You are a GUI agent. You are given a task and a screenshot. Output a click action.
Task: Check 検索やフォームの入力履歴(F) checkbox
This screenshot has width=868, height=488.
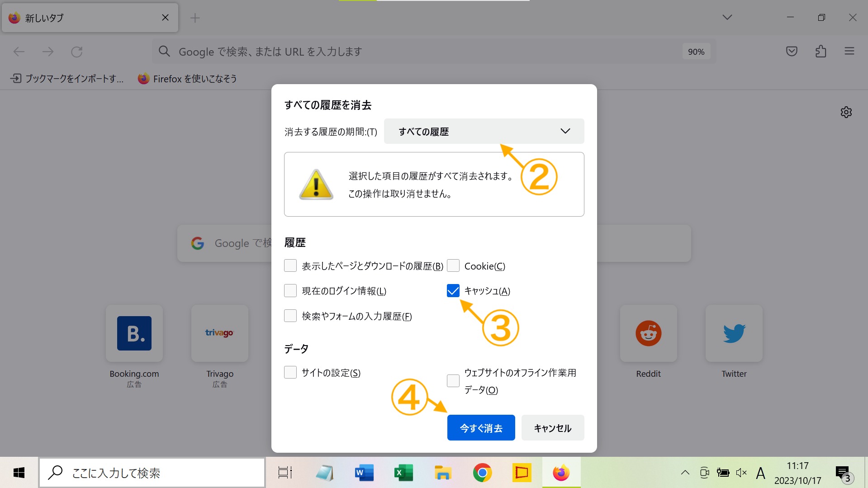click(x=290, y=316)
